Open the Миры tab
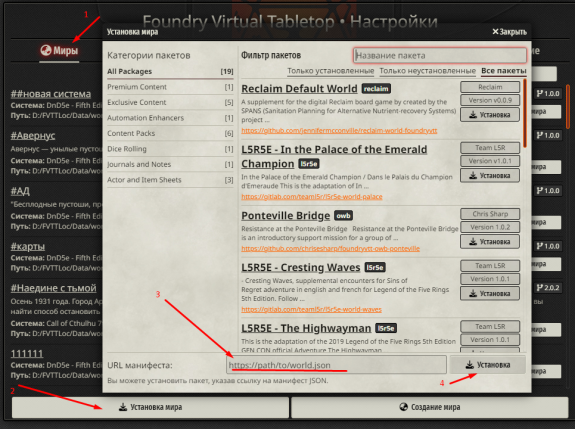The width and height of the screenshot is (575, 429). [59, 50]
